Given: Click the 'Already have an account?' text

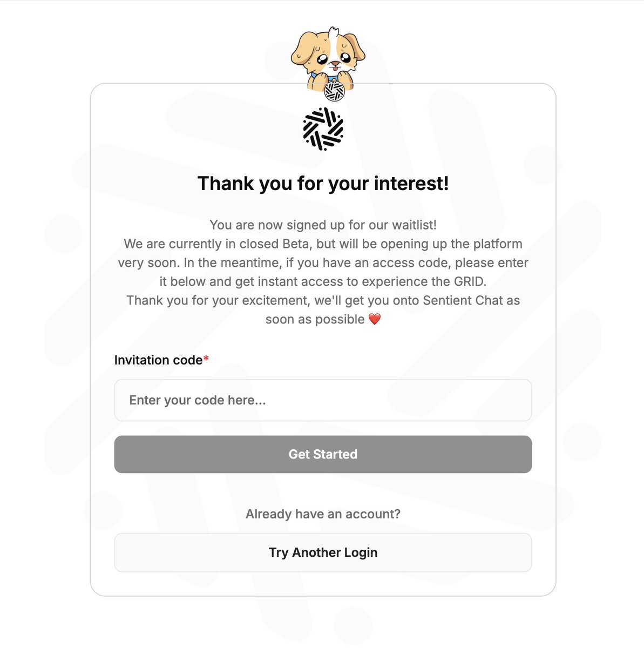Looking at the screenshot, I should 323,514.
